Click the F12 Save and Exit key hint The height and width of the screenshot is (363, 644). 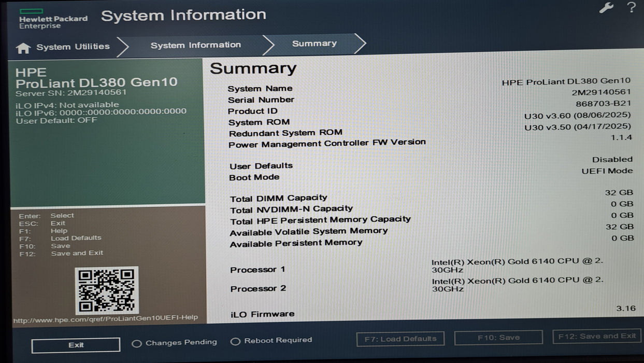point(61,253)
